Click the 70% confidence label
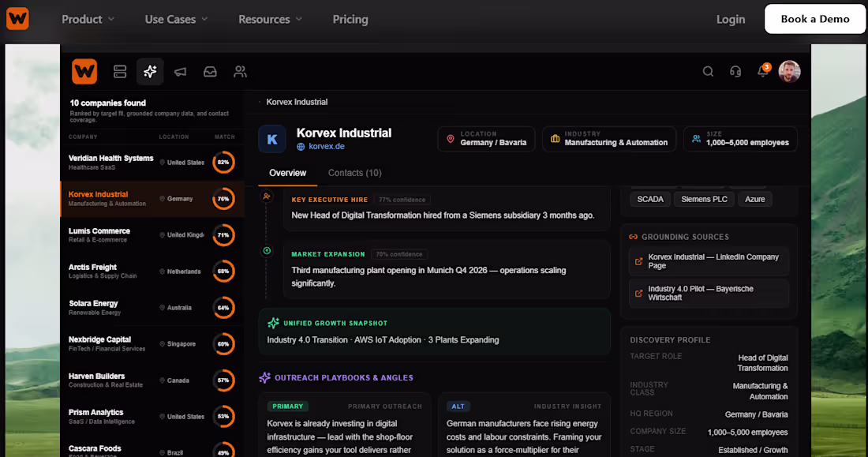The height and width of the screenshot is (457, 868). tap(399, 254)
